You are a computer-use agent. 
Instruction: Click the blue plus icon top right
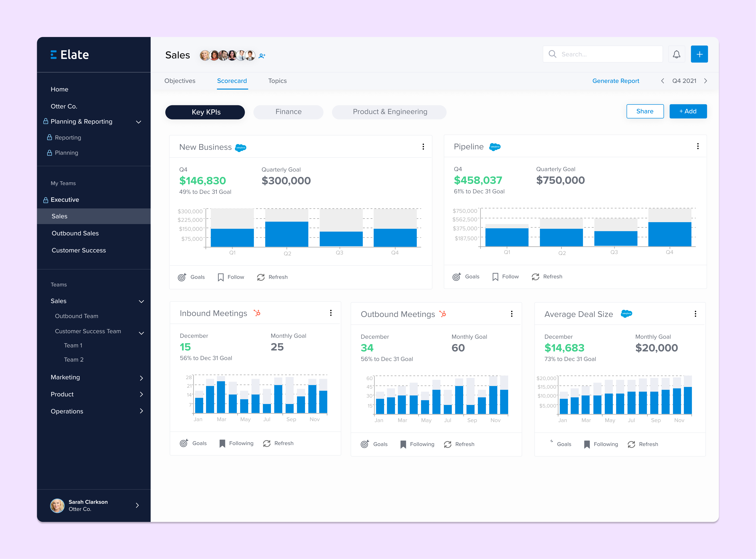699,54
